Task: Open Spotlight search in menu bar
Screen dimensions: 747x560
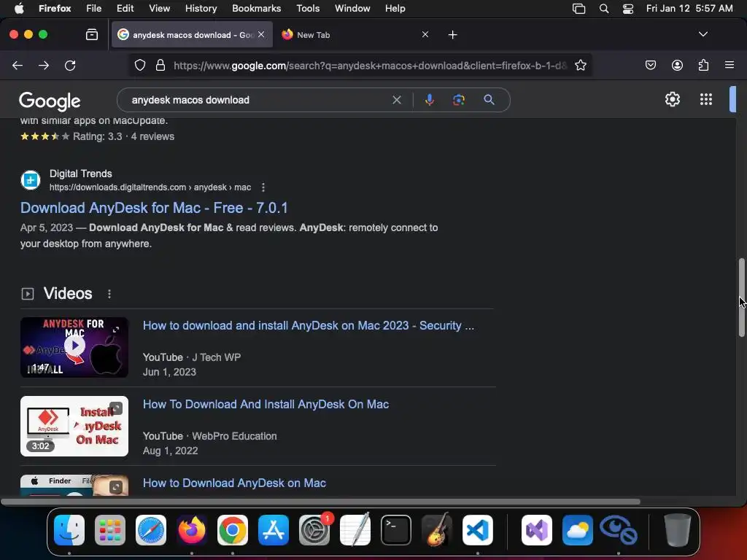Action: pos(603,9)
